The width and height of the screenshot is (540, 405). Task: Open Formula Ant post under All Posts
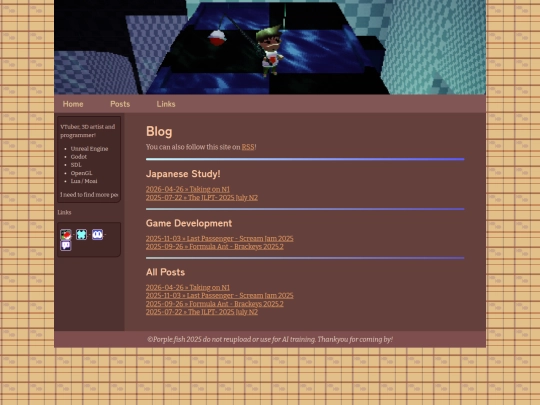(x=215, y=304)
